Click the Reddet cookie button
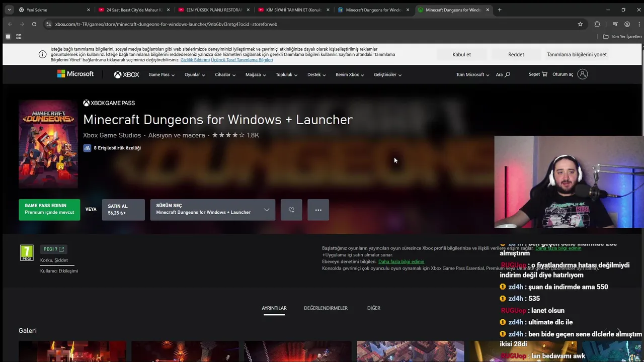 click(x=516, y=54)
